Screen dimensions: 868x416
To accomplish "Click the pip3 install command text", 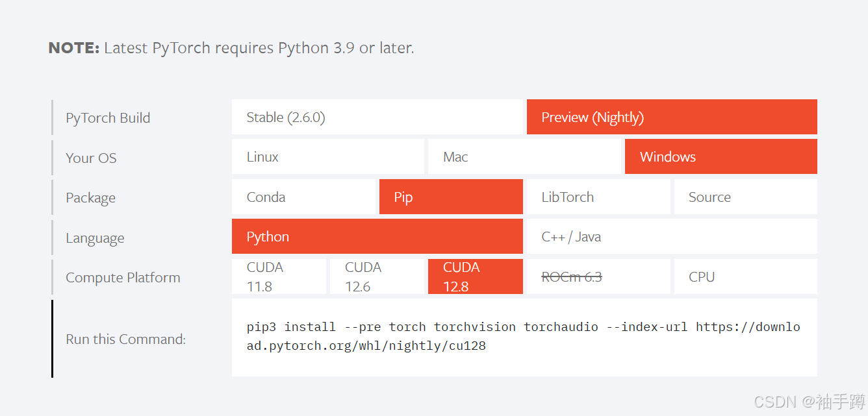I will click(523, 336).
